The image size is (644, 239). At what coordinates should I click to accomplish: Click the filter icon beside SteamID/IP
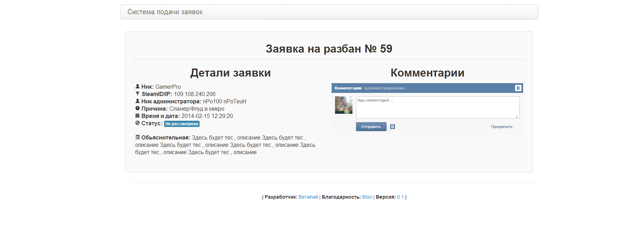pos(138,94)
